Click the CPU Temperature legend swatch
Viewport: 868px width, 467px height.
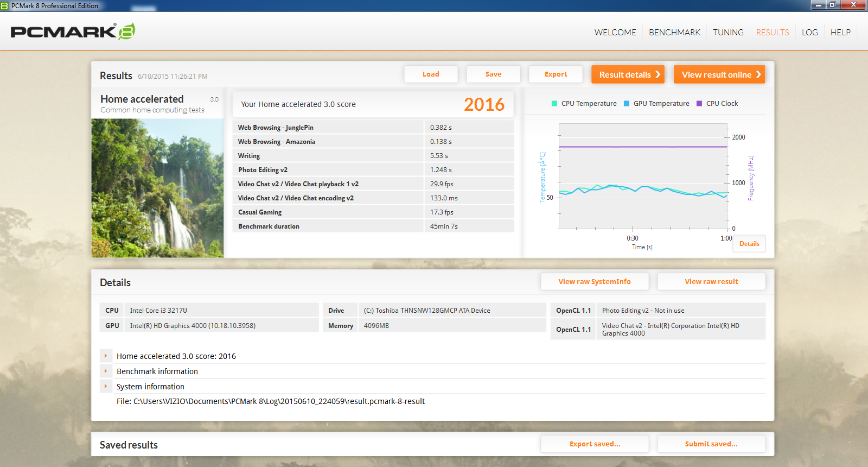tap(554, 103)
